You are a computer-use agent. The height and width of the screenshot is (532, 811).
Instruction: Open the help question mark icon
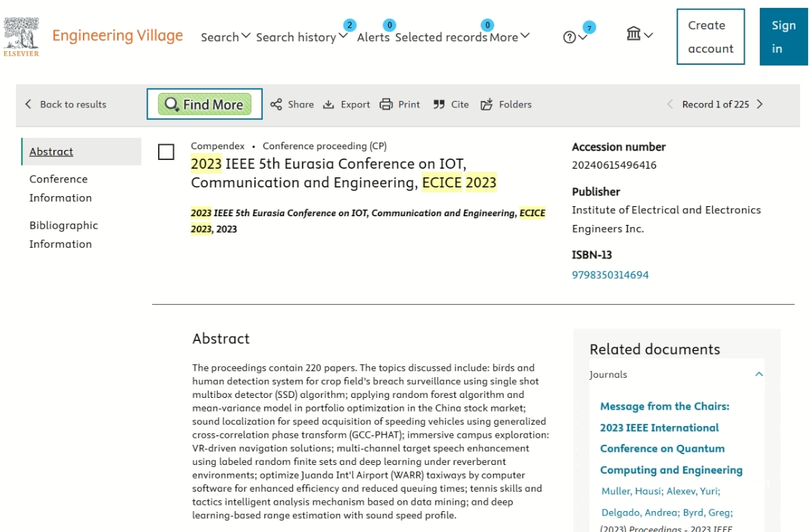pyautogui.click(x=569, y=37)
